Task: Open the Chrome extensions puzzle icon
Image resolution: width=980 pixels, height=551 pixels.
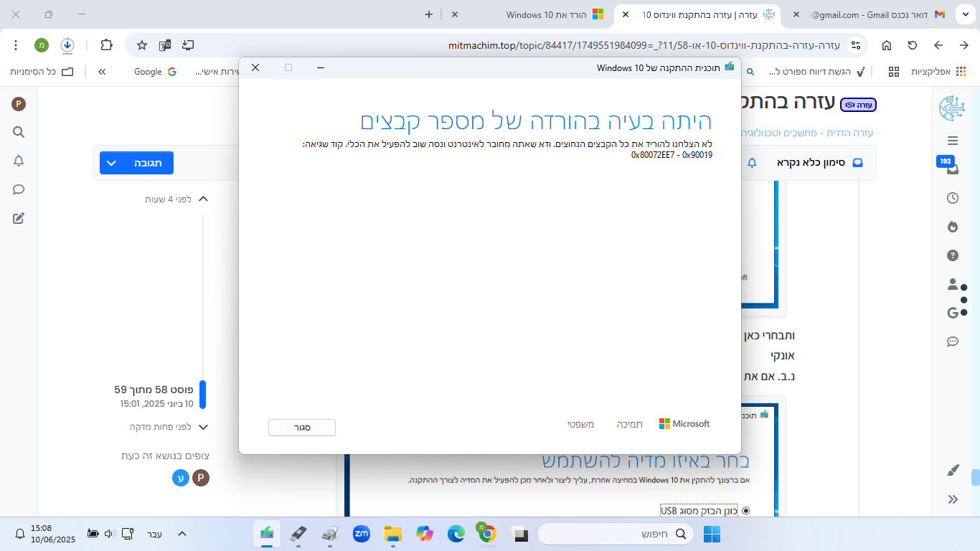Action: tap(106, 45)
